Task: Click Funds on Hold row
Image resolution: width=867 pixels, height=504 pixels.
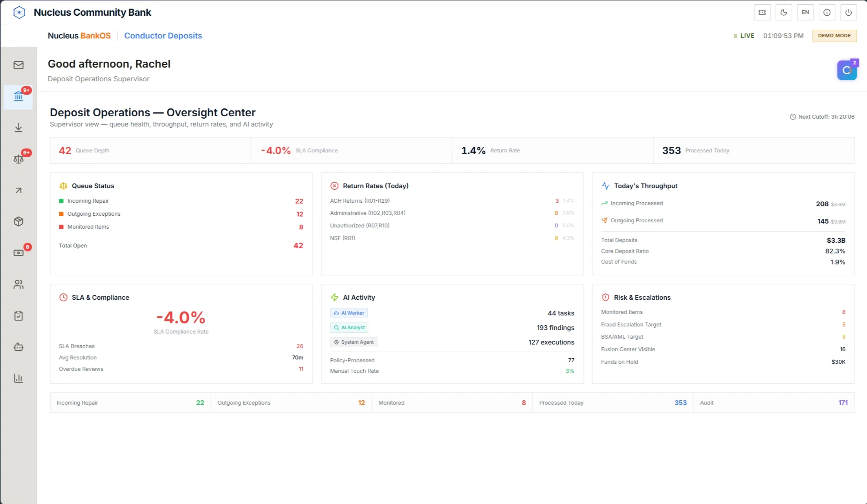Action: [723, 362]
